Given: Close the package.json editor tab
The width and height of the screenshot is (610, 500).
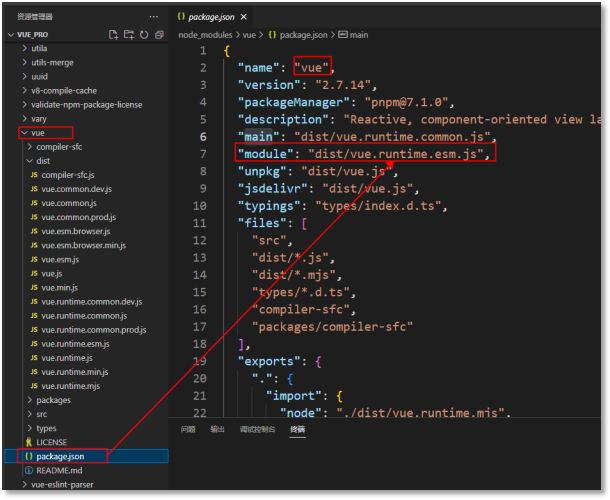Looking at the screenshot, I should (244, 17).
